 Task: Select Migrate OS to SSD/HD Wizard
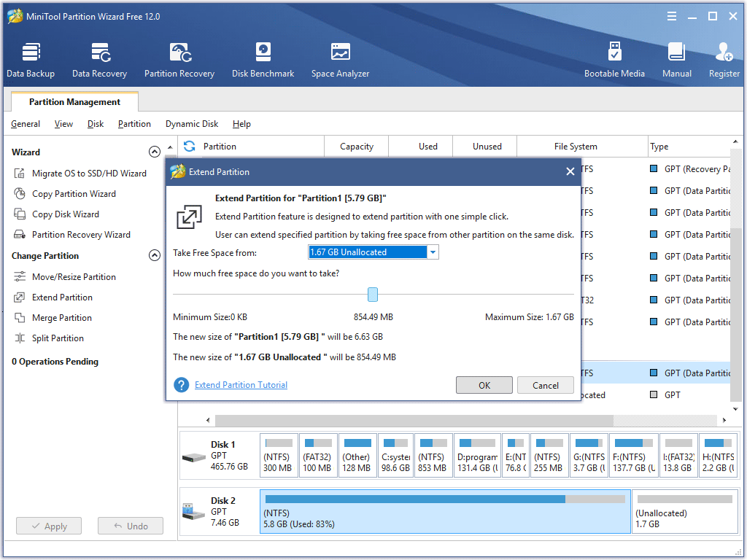[89, 174]
